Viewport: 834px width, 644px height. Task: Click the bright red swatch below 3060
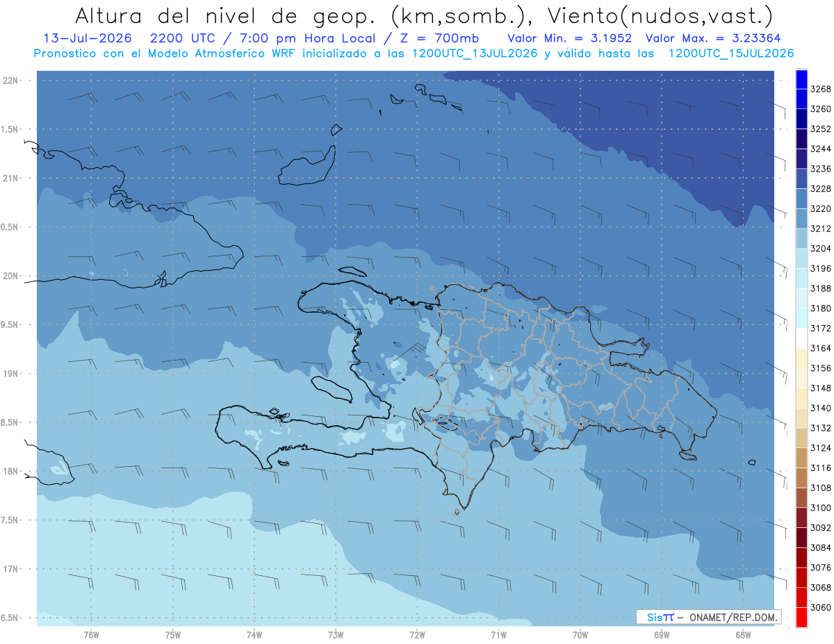[801, 617]
